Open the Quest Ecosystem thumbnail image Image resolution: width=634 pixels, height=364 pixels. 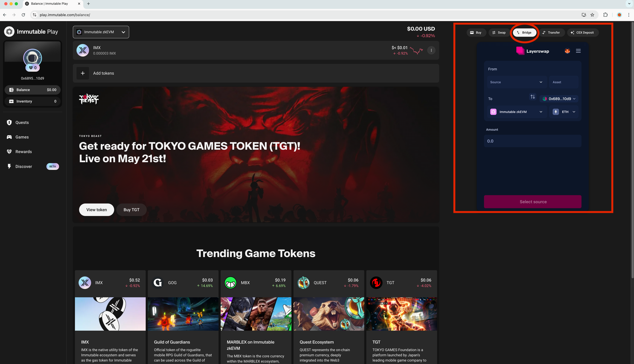(329, 314)
